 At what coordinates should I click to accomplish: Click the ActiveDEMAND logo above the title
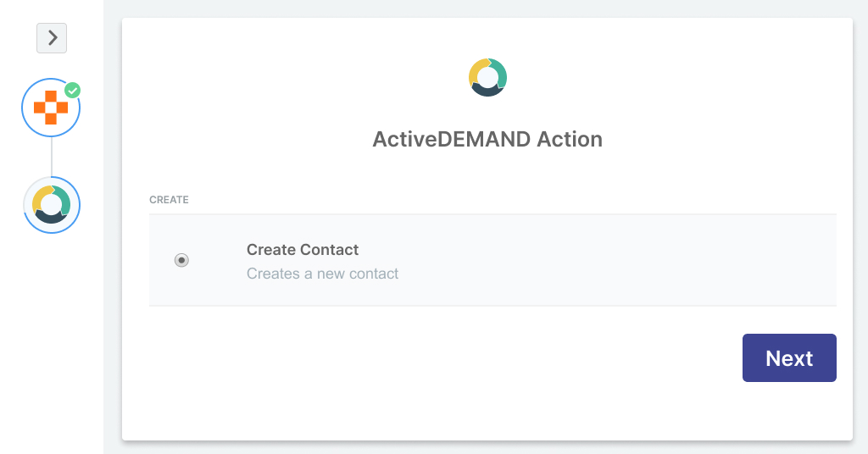(x=487, y=77)
